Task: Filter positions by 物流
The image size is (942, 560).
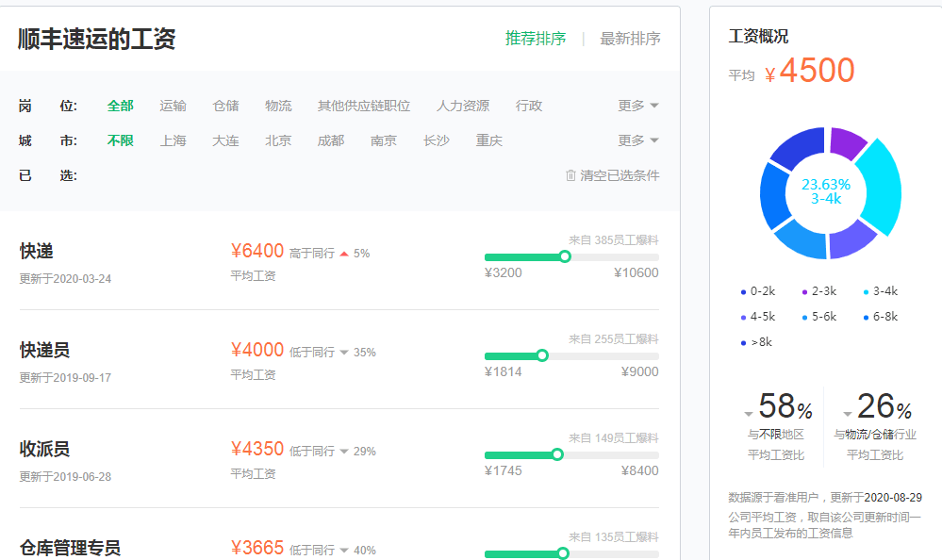Action: pyautogui.click(x=278, y=106)
